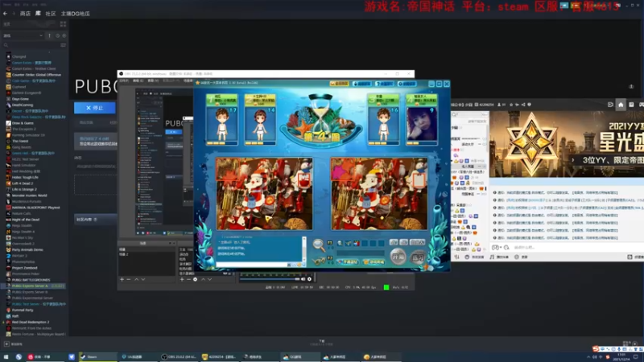Open Steam from the taskbar
The width and height of the screenshot is (644, 362).
coord(97,357)
